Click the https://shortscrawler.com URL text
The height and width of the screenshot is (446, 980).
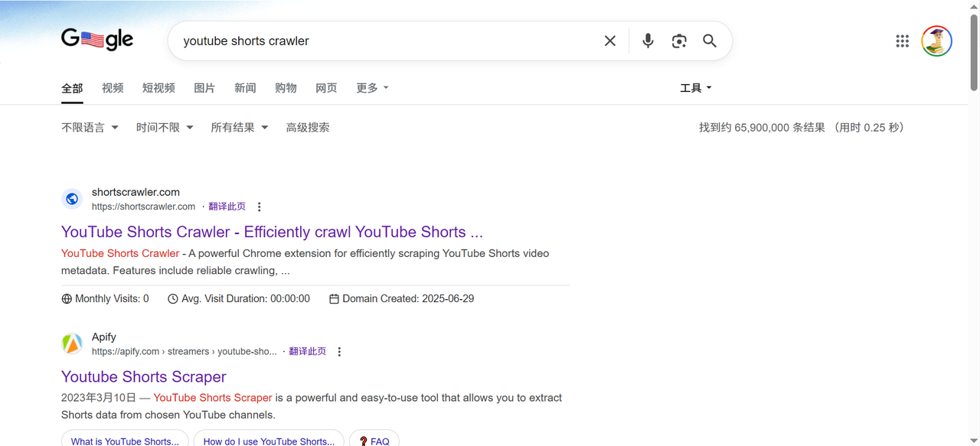pyautogui.click(x=144, y=207)
